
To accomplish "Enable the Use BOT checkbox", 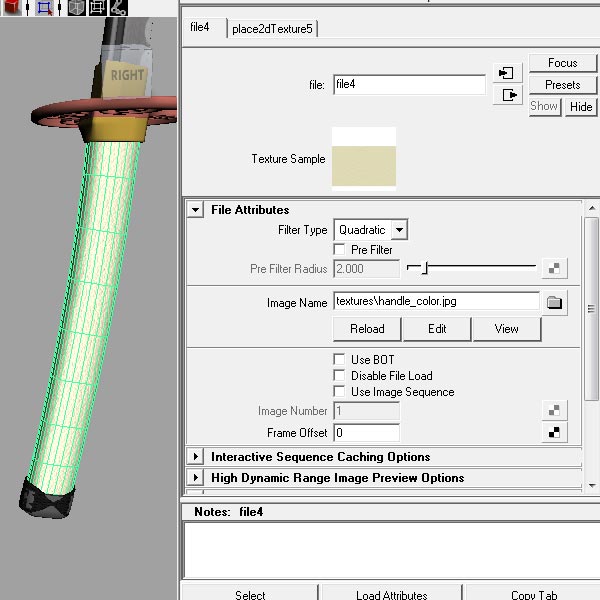I will pyautogui.click(x=339, y=359).
